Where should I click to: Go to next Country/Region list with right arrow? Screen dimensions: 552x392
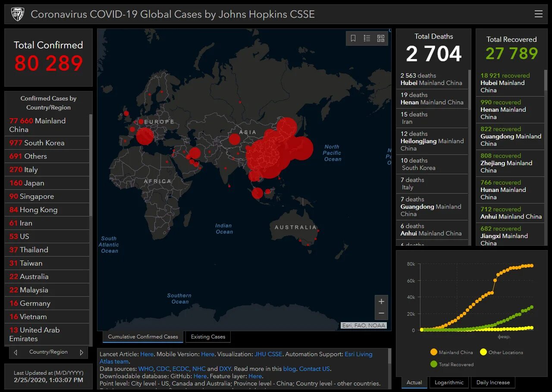click(x=82, y=352)
